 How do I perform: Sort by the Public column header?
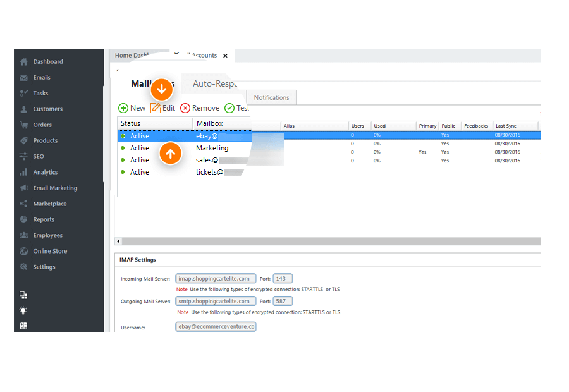click(450, 126)
